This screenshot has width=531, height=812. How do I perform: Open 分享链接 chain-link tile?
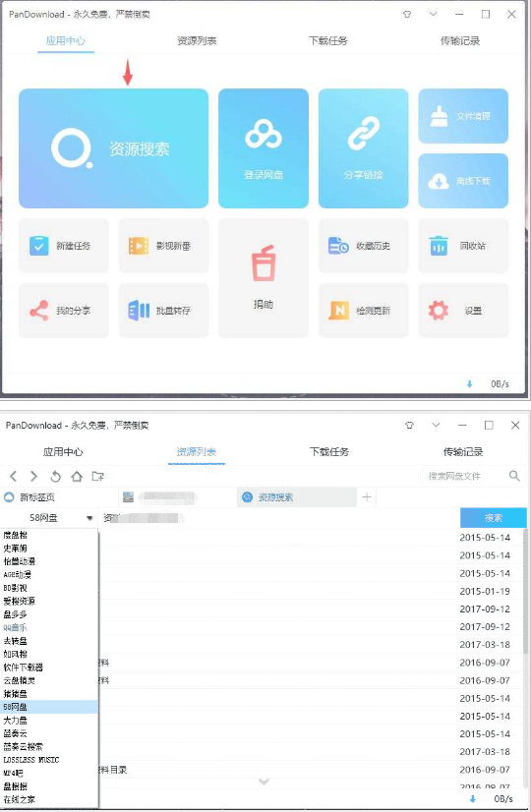pos(363,148)
